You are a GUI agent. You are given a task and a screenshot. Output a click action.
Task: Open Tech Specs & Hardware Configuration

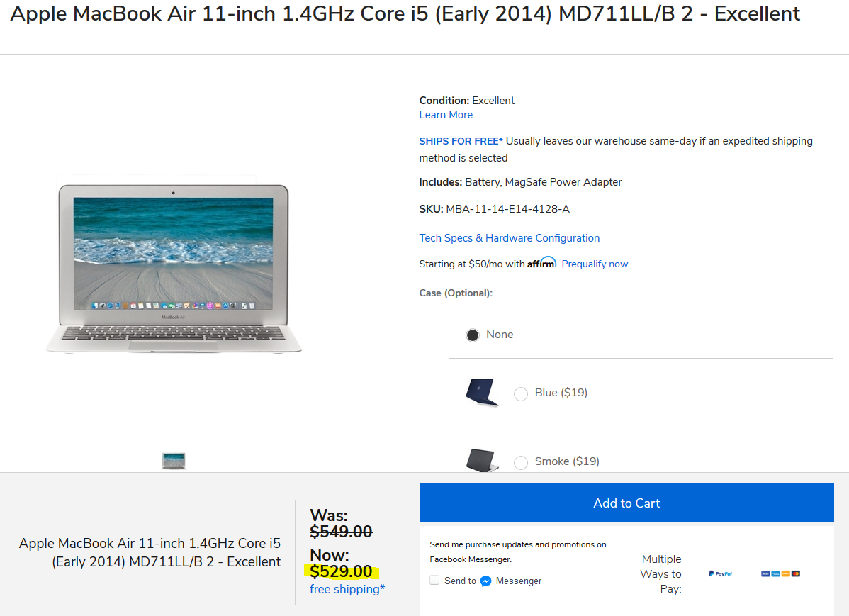[509, 238]
